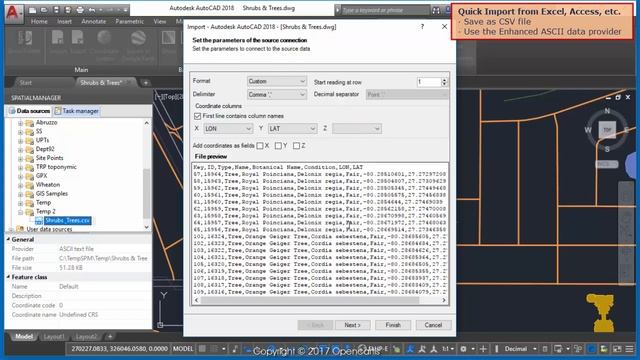Click the viewport minimize icon in drawing area
Image resolution: width=640 pixels, height=360 pixels.
(x=609, y=98)
